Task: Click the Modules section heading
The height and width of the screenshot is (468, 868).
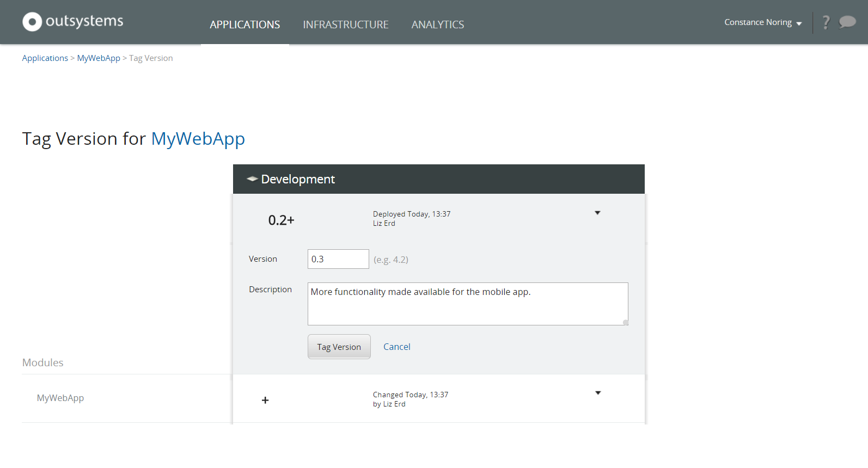Action: point(43,362)
